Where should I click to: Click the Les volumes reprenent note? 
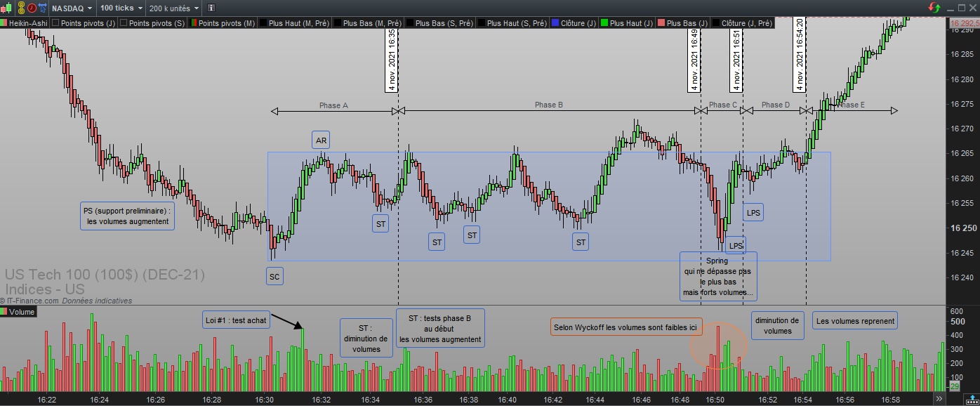click(x=855, y=321)
